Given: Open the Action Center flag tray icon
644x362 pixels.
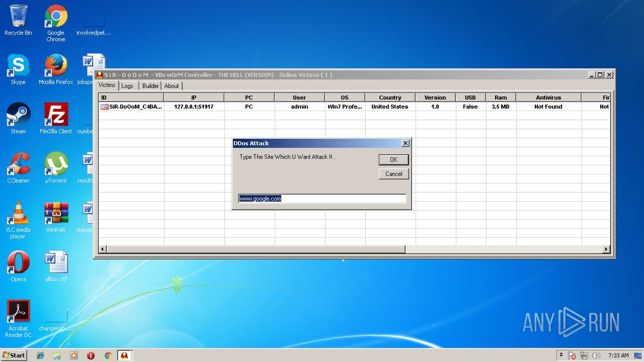Looking at the screenshot, I should (x=572, y=355).
